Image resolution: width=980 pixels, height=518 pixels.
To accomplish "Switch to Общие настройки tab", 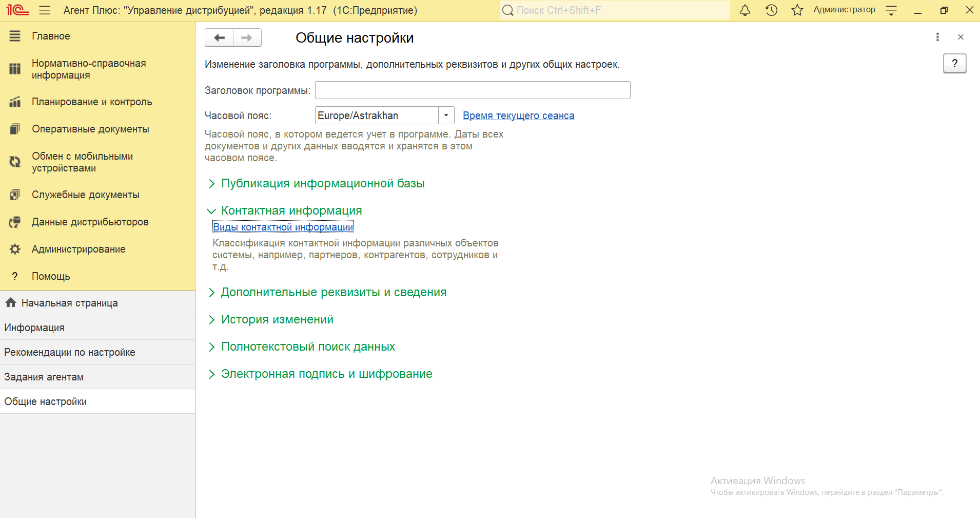I will click(97, 401).
